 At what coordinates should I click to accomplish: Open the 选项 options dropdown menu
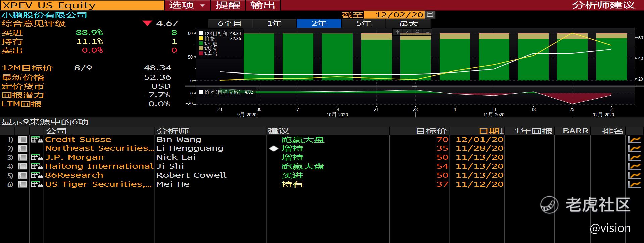coord(187,5)
